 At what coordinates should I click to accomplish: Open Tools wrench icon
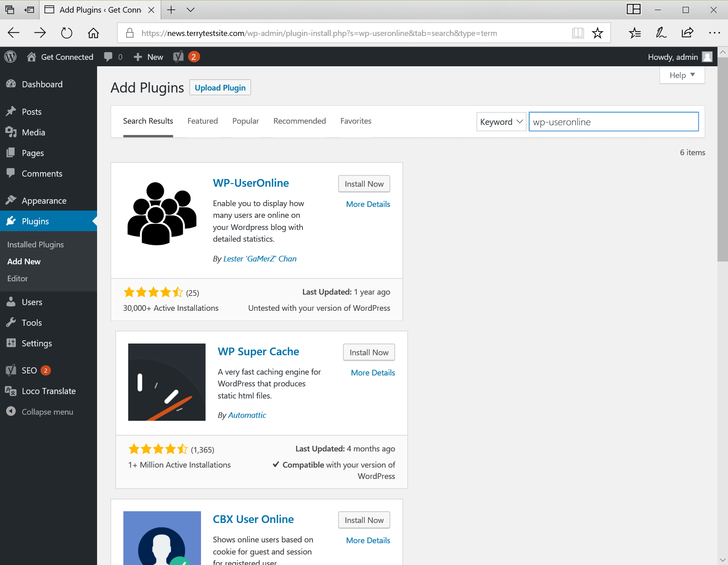(11, 323)
